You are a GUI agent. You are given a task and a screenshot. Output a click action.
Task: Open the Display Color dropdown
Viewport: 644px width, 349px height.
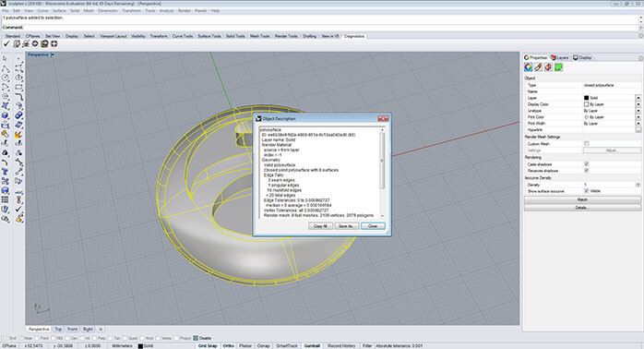(638, 104)
